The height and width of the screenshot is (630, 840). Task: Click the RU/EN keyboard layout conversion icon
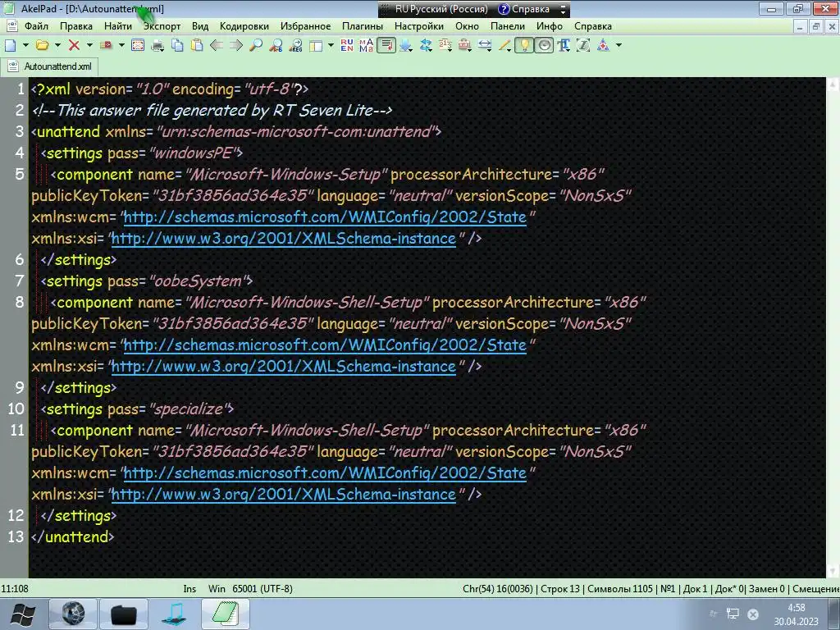click(x=347, y=46)
